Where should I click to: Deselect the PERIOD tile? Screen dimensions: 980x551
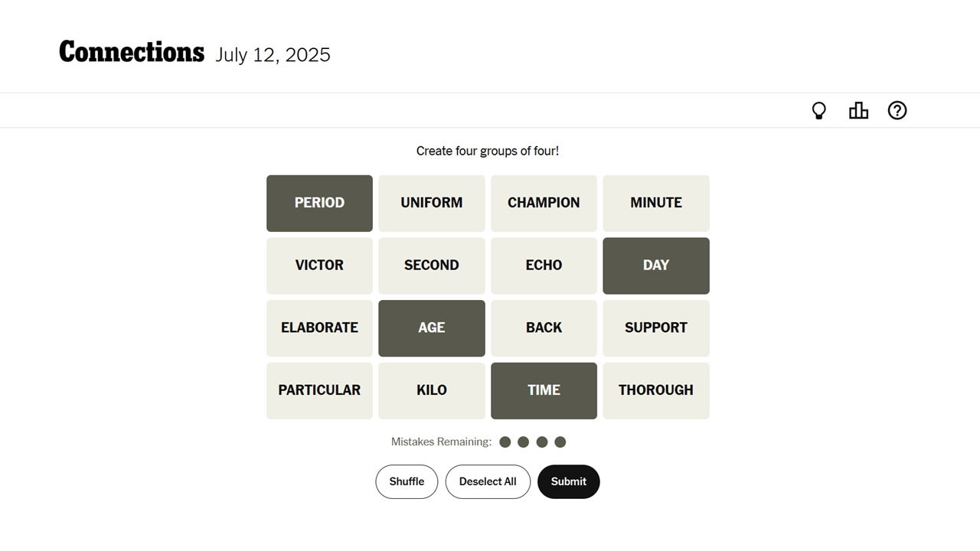(319, 204)
